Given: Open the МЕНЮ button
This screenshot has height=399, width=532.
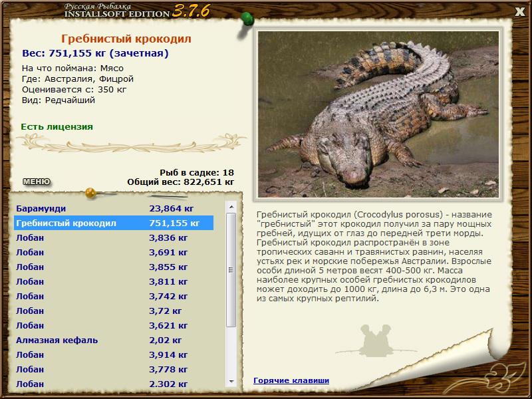Looking at the screenshot, I should (x=37, y=182).
